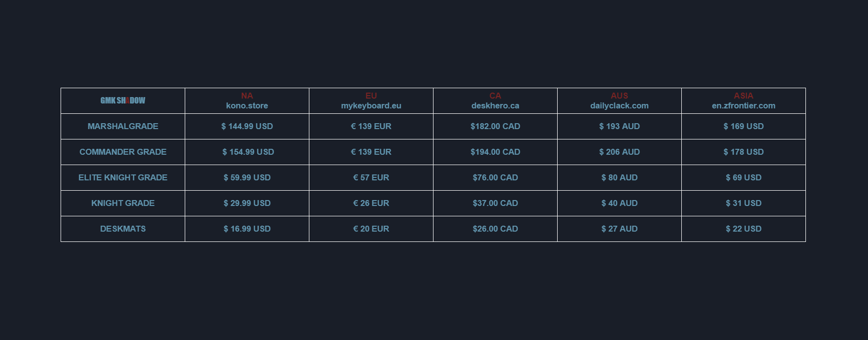Select the $ 29.99 USD price

point(247,203)
